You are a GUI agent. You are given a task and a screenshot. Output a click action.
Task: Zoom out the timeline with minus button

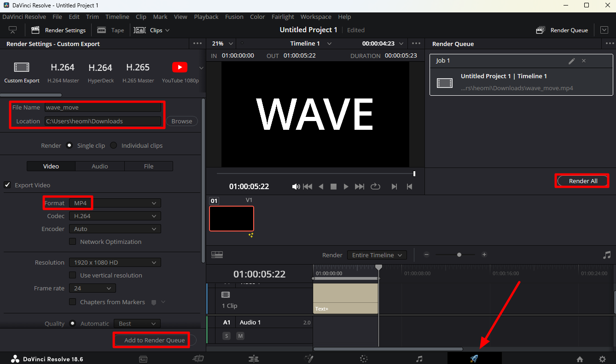click(426, 254)
